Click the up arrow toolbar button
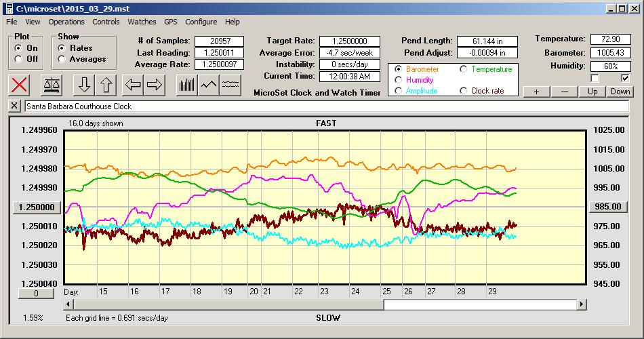644x339 pixels. pyautogui.click(x=106, y=85)
